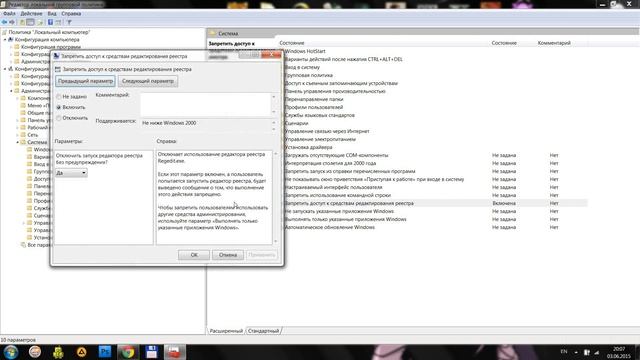Select the 'Отключить' radio button
The image size is (640, 360).
coord(59,118)
